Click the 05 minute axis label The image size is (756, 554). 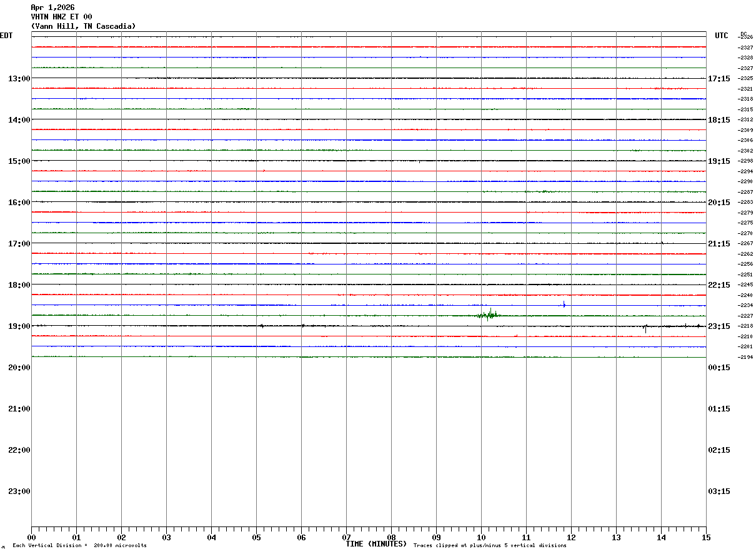tap(256, 537)
